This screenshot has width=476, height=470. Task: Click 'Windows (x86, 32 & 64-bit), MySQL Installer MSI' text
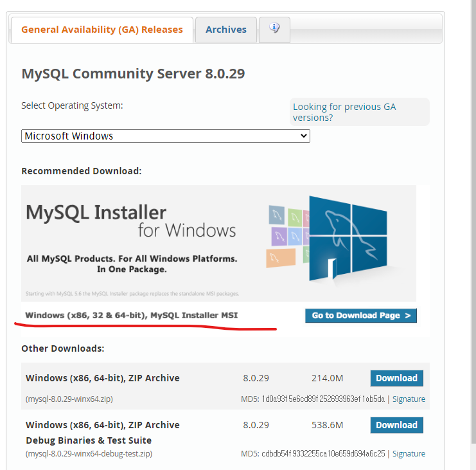(x=132, y=315)
